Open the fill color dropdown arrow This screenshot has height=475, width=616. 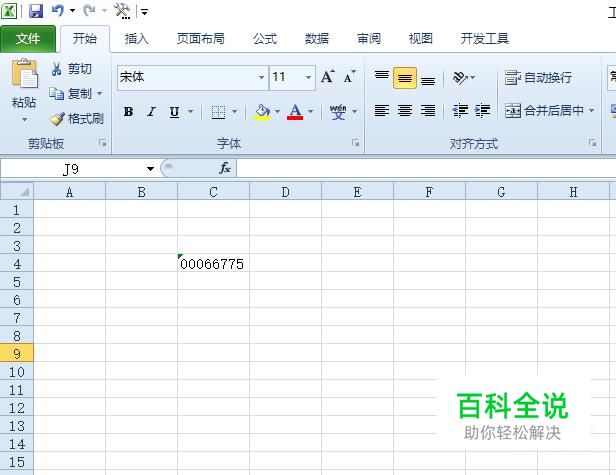(277, 112)
